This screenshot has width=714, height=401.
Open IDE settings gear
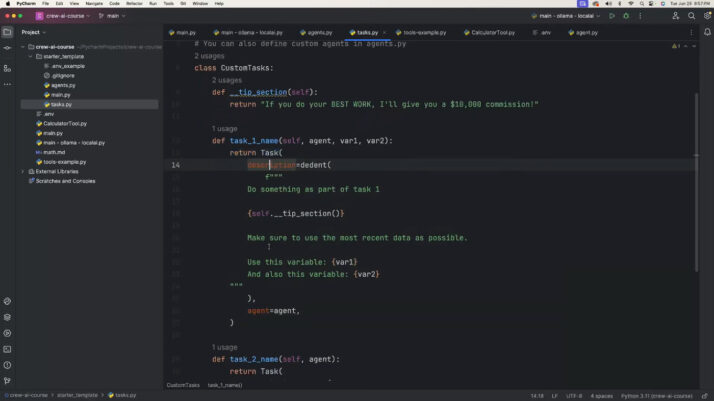point(707,16)
